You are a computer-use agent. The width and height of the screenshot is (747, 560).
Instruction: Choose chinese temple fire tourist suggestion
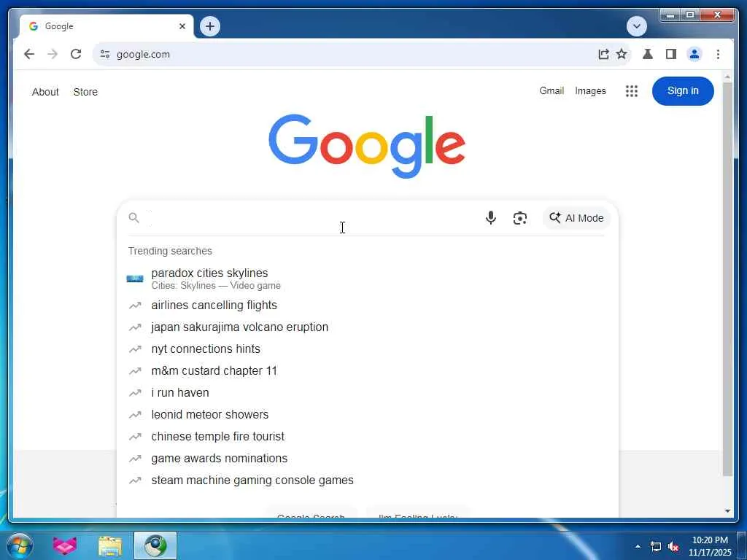[x=368, y=437]
